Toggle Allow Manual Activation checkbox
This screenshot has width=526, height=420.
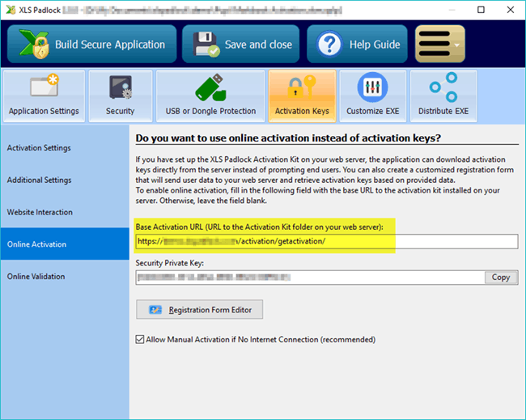click(140, 339)
